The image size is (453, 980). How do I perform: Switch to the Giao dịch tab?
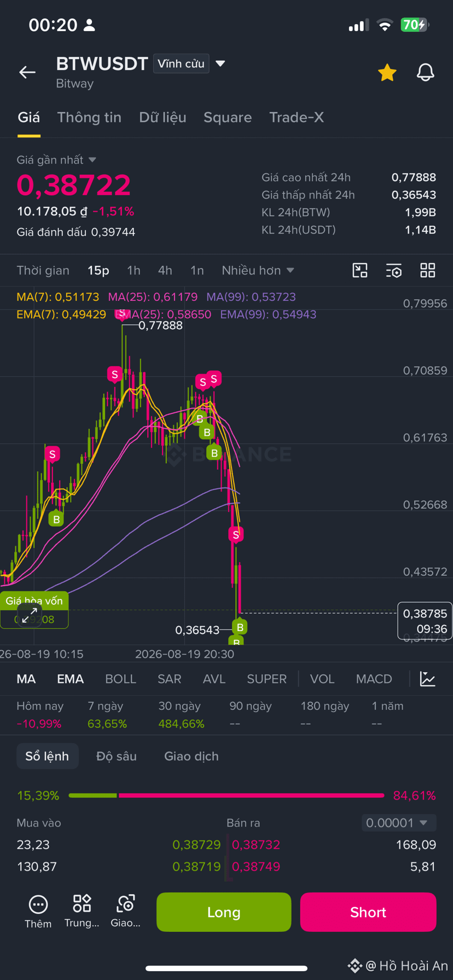click(x=191, y=756)
